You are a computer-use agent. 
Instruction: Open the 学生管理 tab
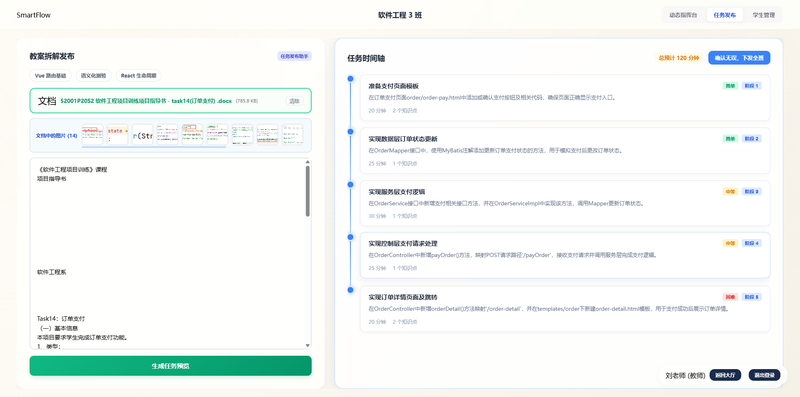[x=763, y=15]
